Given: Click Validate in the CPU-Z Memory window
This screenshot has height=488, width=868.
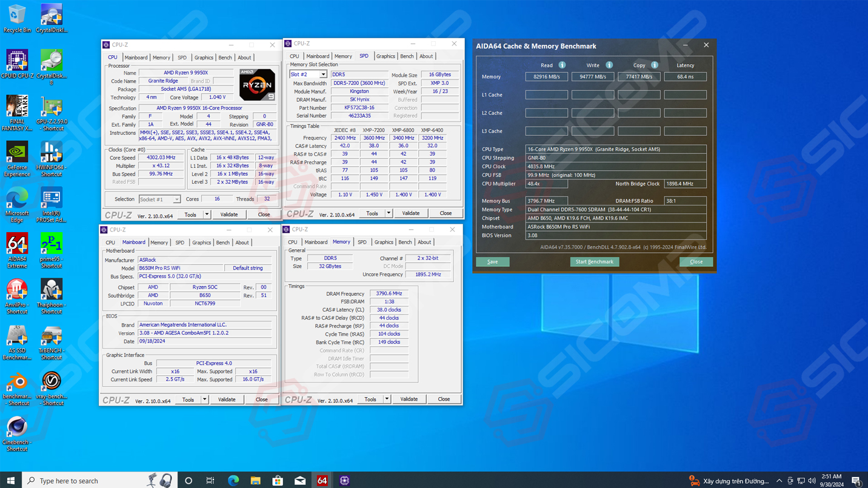Looking at the screenshot, I should pyautogui.click(x=409, y=399).
